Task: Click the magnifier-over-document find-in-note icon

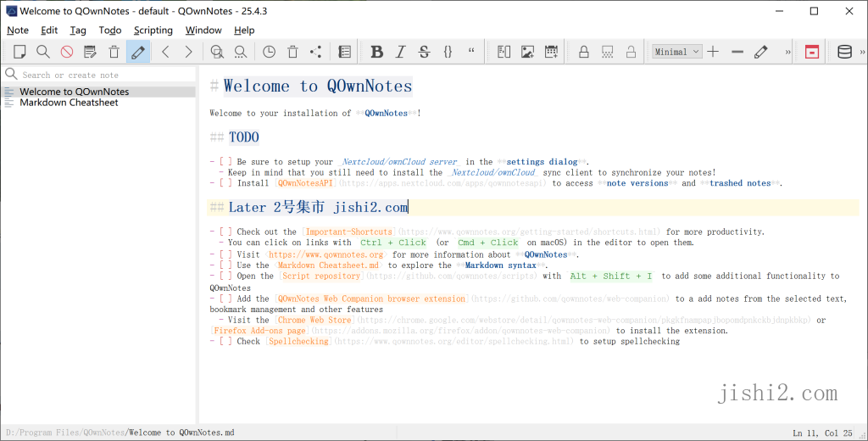Action: click(x=217, y=52)
